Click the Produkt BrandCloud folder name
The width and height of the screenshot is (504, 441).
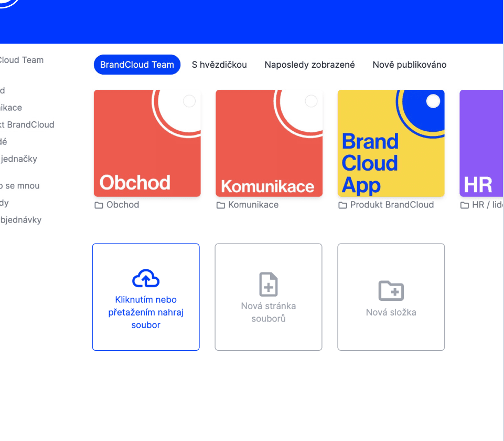tap(392, 205)
